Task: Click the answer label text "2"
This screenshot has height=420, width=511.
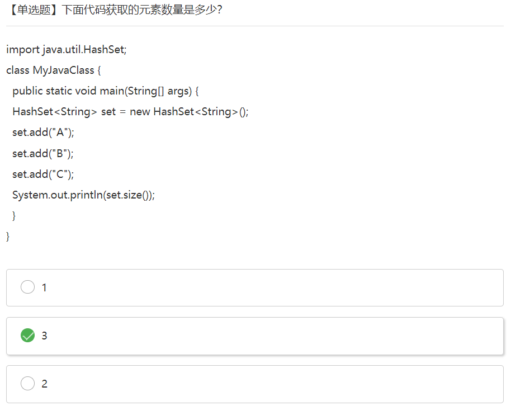Action: tap(44, 384)
